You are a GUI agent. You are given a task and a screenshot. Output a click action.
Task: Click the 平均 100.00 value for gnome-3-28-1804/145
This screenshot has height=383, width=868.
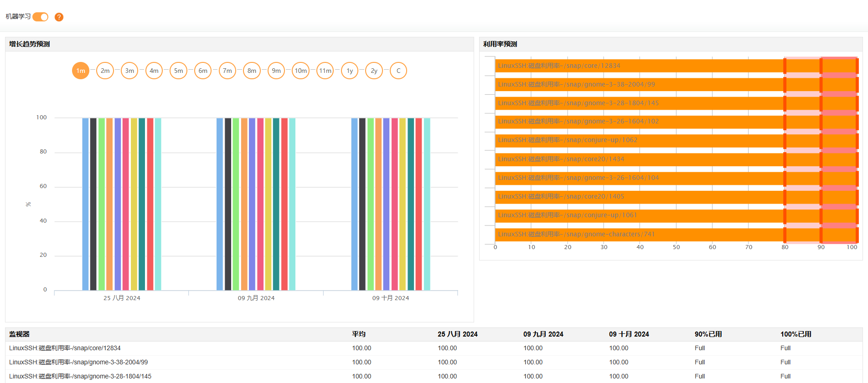click(x=362, y=376)
